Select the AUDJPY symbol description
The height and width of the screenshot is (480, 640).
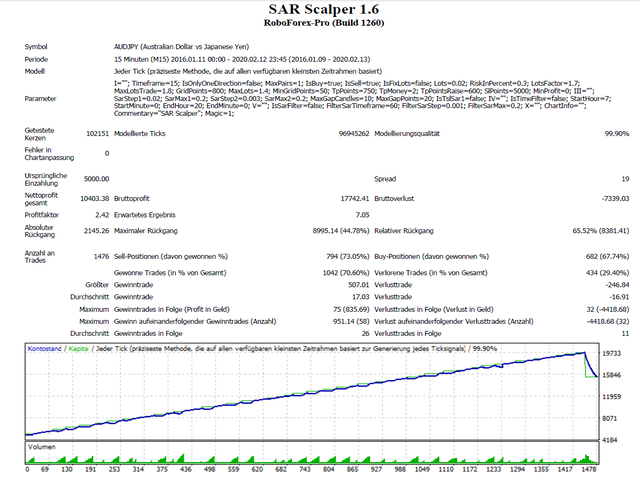pos(181,47)
